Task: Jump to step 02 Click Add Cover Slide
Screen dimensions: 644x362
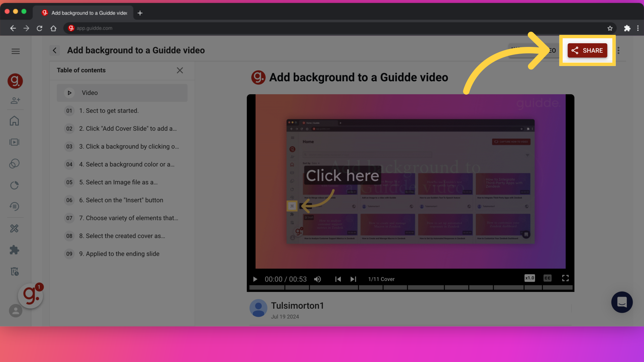Action: (x=122, y=129)
